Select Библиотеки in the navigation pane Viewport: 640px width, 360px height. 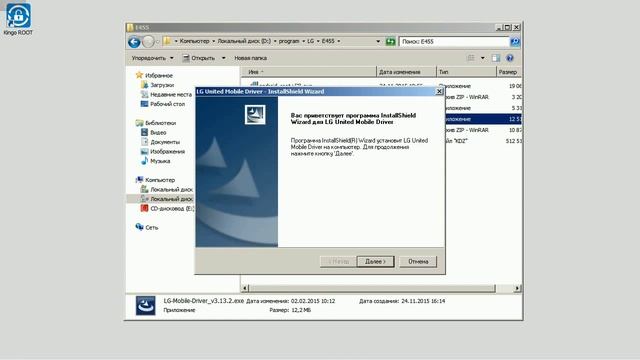coord(156,123)
